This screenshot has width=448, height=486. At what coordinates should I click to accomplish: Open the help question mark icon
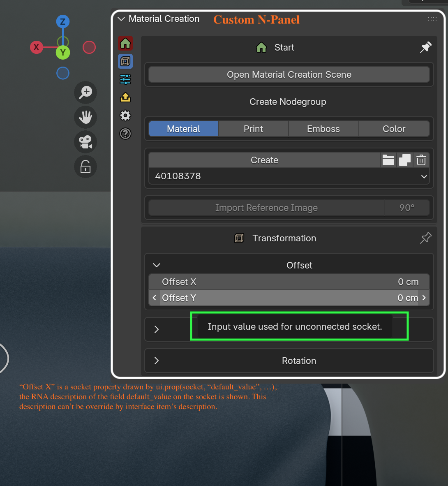coord(125,134)
